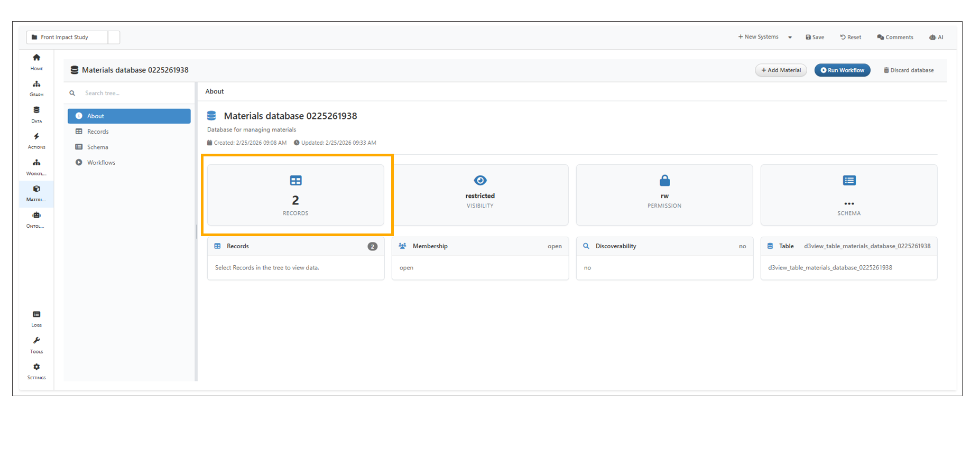Click the Search tree input field

135,93
